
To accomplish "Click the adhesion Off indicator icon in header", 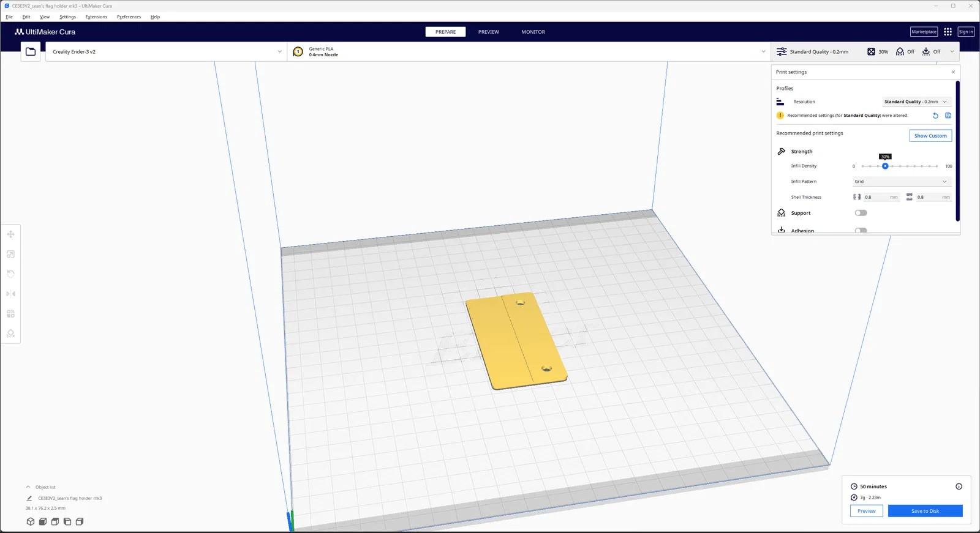I will click(926, 52).
